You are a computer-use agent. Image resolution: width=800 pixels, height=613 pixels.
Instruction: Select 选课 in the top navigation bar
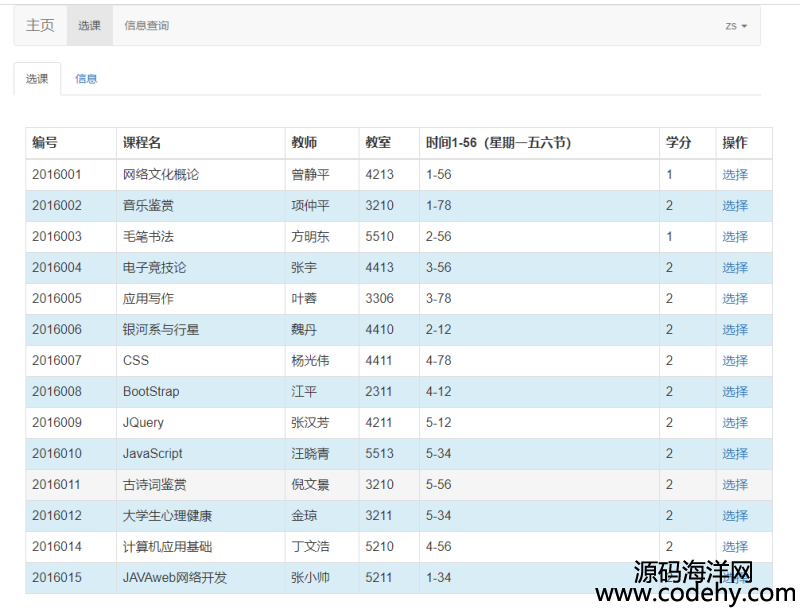point(89,26)
